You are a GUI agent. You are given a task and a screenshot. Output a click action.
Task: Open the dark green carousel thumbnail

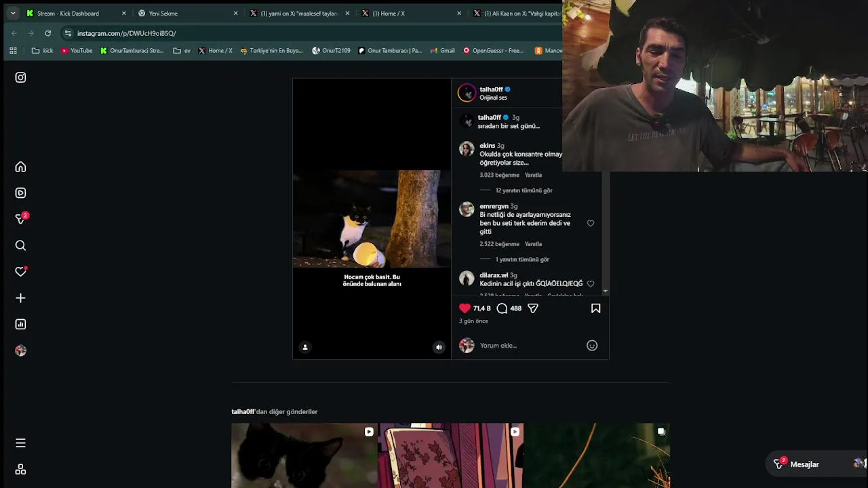tap(597, 455)
